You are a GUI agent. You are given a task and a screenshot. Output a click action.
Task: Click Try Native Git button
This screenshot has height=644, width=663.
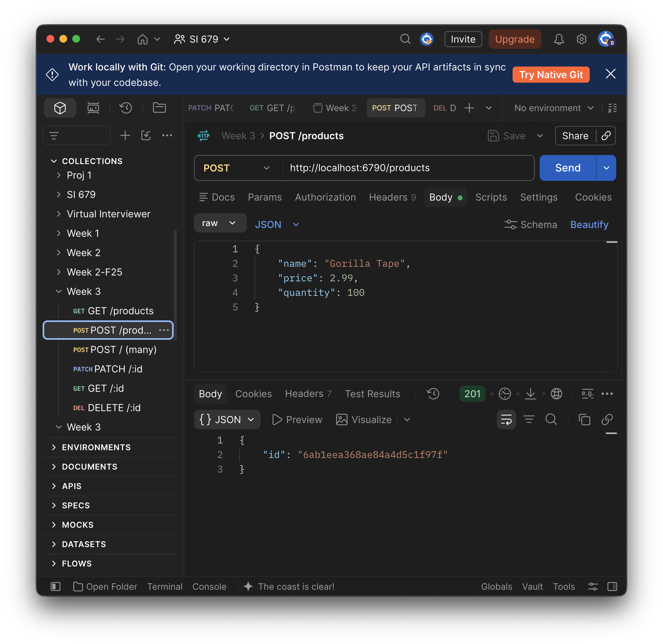tap(551, 75)
